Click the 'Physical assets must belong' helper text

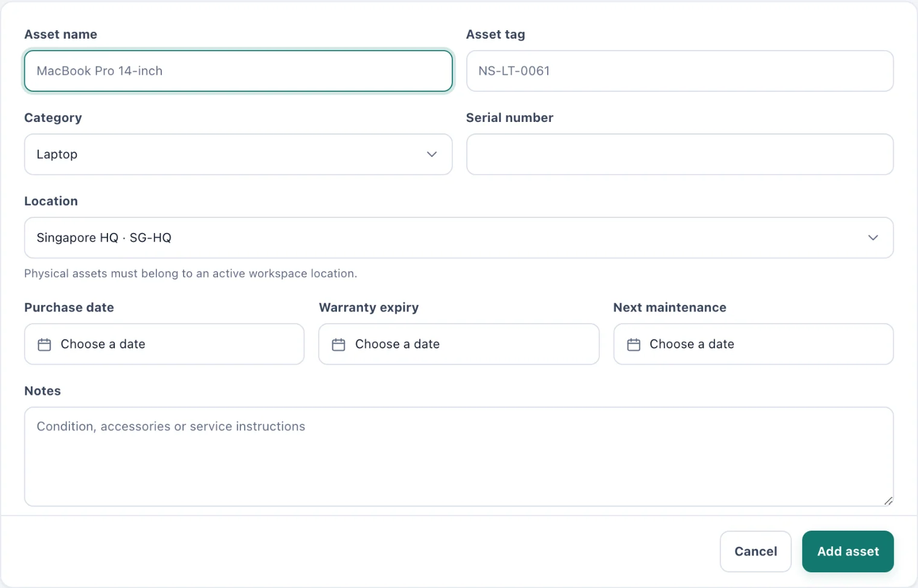point(191,273)
